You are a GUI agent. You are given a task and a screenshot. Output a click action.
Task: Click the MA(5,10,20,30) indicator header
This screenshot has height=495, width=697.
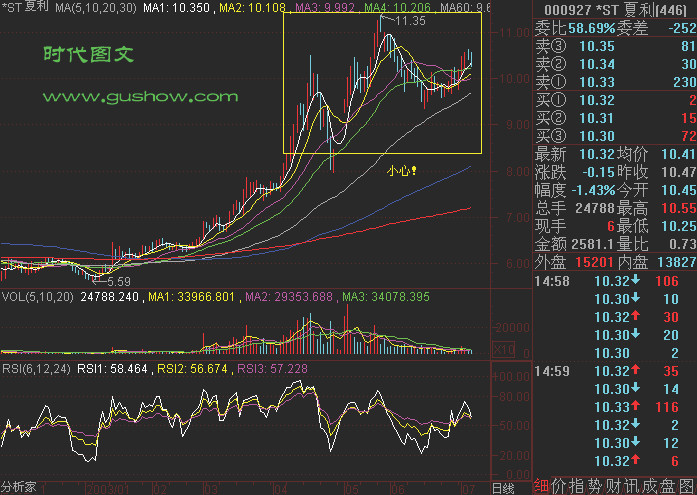click(96, 7)
